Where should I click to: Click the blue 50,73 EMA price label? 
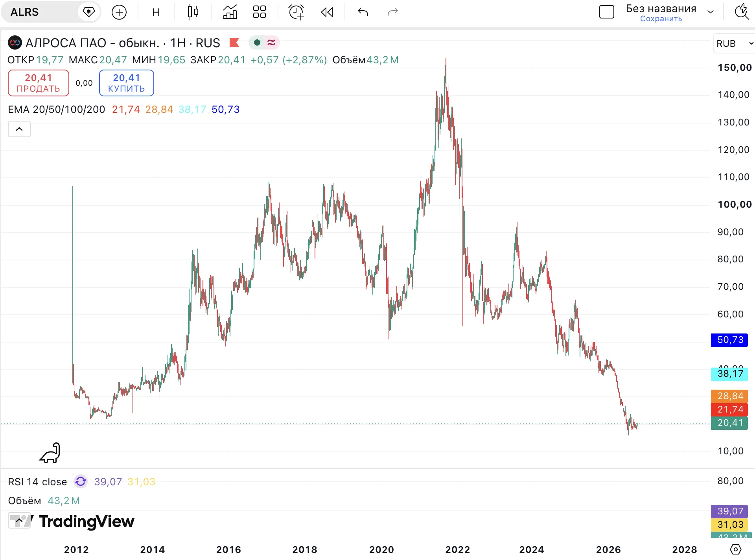(729, 340)
